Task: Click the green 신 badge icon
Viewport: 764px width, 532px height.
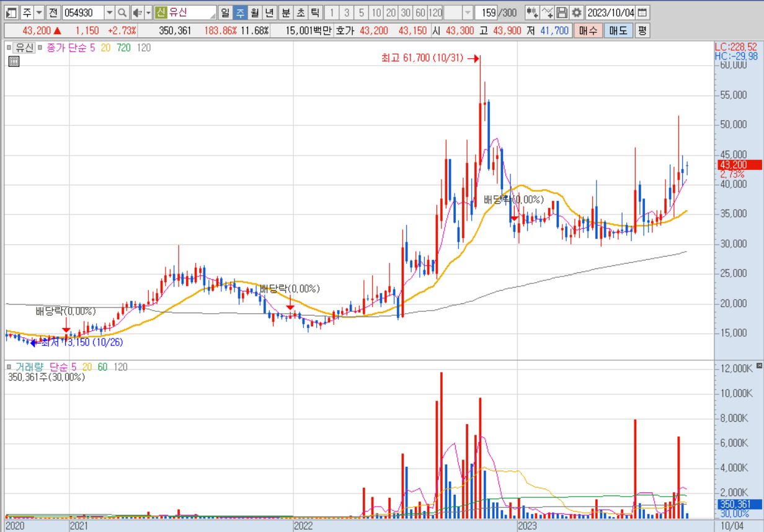Action: coord(161,12)
